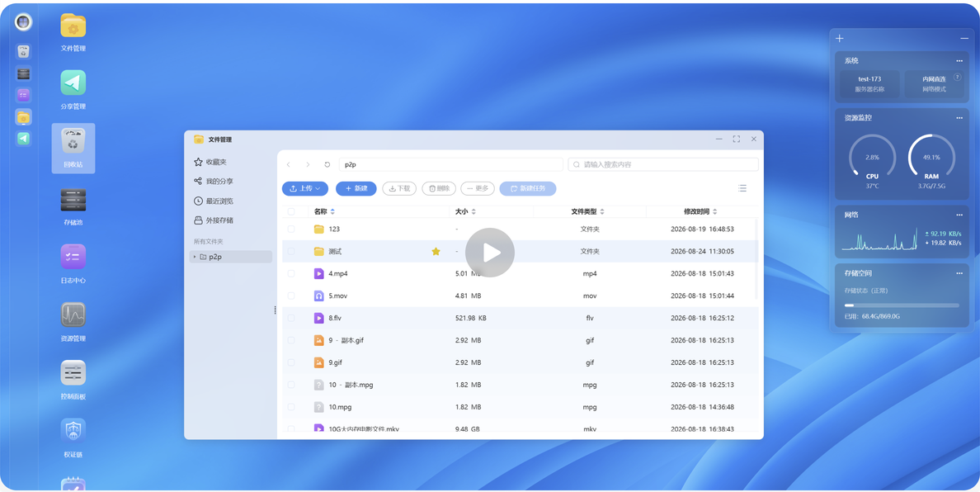This screenshot has height=492, width=980.
Task: Click the storage pool icon in the dock
Action: 23,73
